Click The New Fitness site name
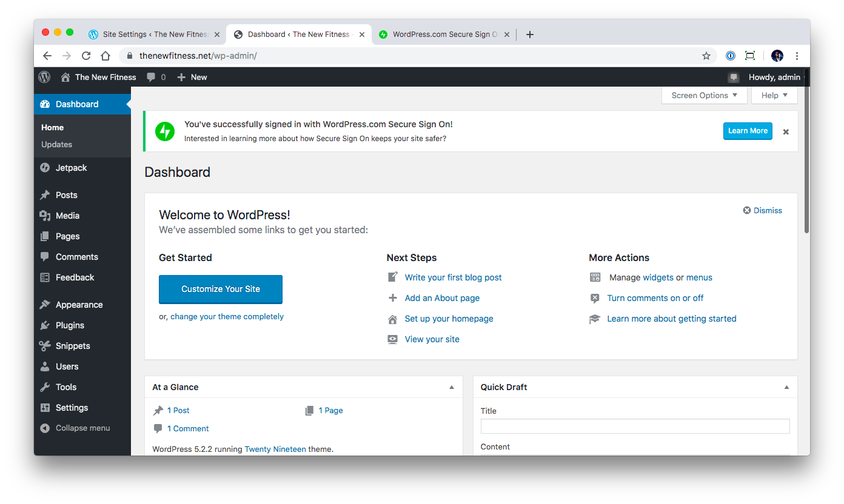Screen dimensions: 844x504 (105, 77)
